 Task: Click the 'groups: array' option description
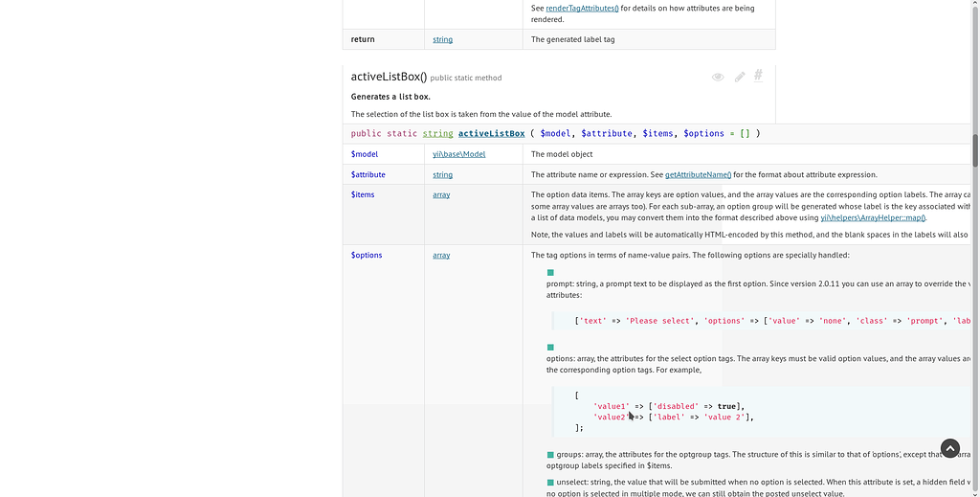(x=758, y=460)
